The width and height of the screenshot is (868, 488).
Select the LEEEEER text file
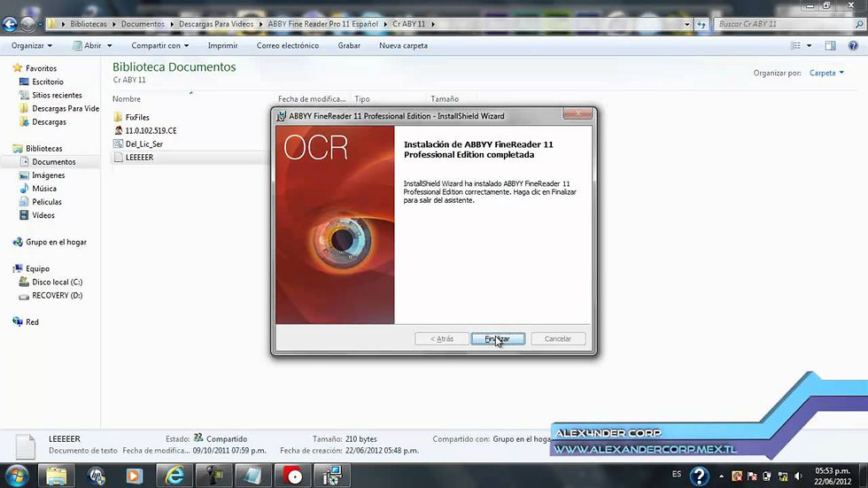tap(139, 157)
